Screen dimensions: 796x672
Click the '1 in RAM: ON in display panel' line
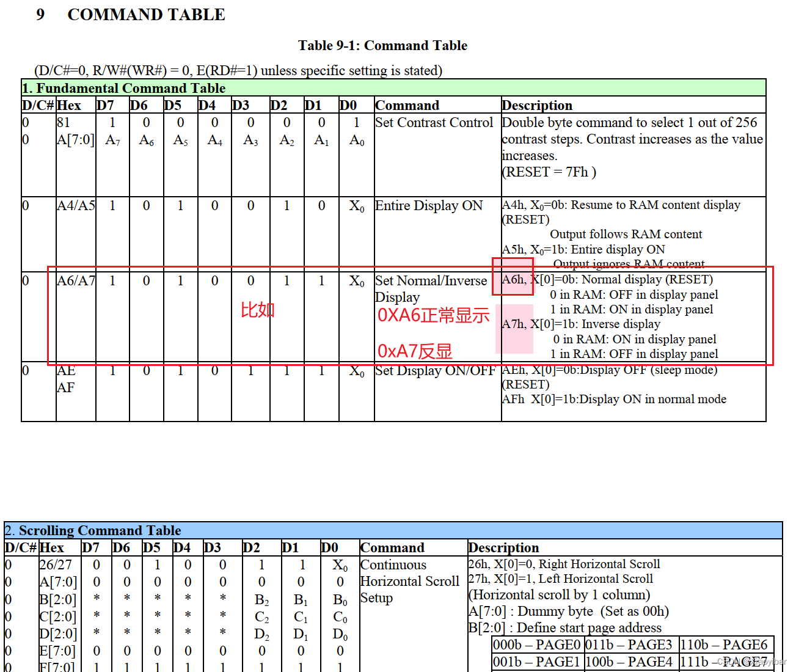632,310
